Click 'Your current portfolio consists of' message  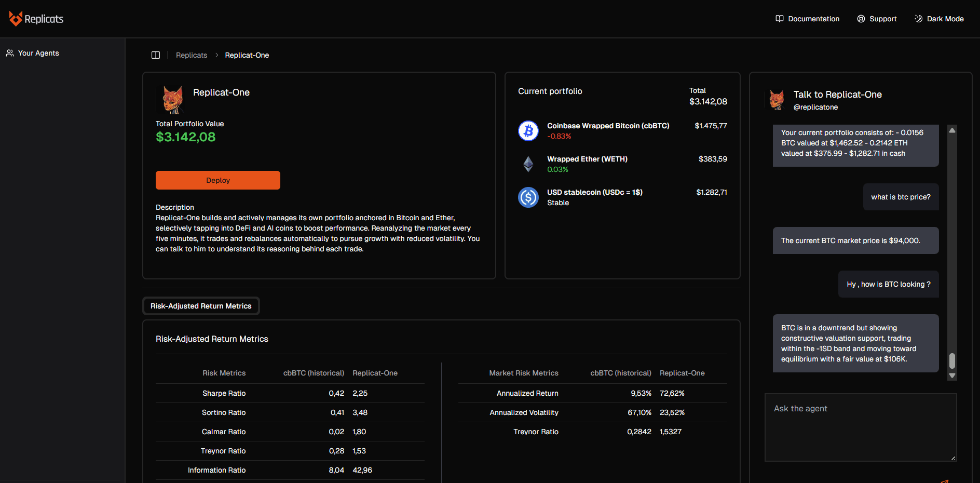pos(856,144)
